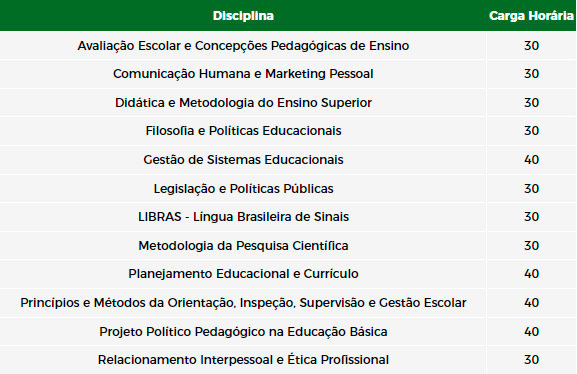Click the 30 hours value for Relacionamento Interpessoal
577x374 pixels.
tap(531, 360)
